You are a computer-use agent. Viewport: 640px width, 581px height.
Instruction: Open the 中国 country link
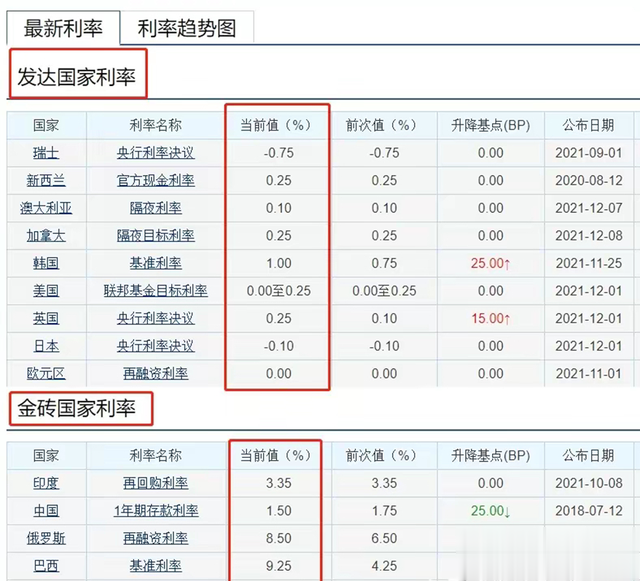[x=46, y=511]
